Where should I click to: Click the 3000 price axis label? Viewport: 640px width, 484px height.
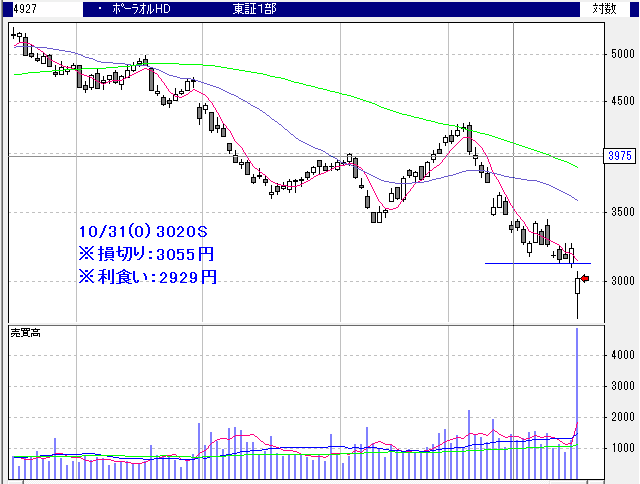tap(622, 281)
